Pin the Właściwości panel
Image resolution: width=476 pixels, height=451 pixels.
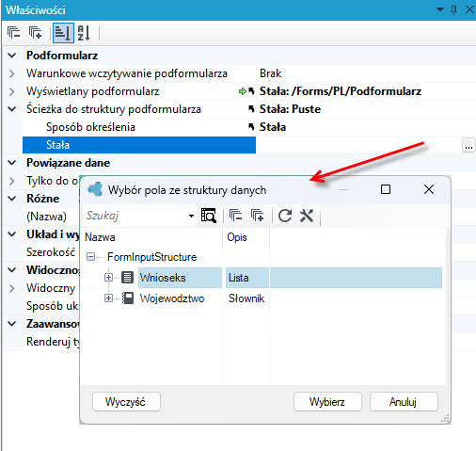453,10
